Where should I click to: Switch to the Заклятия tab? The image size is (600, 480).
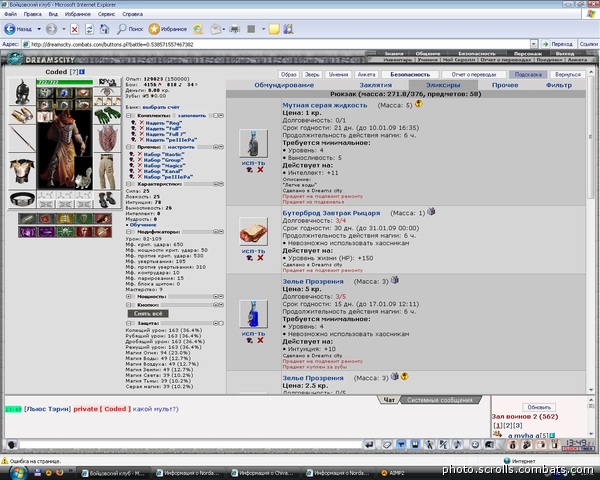(375, 85)
